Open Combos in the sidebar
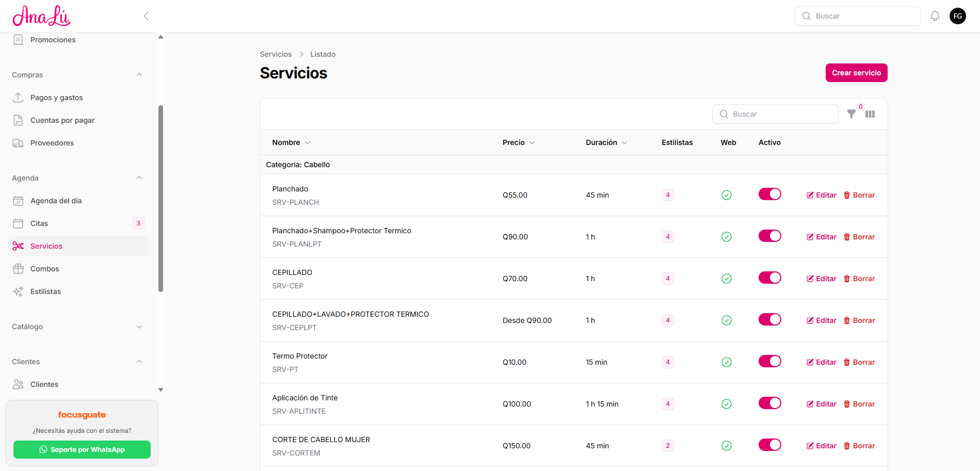Viewport: 980px width, 471px height. [x=78, y=269]
